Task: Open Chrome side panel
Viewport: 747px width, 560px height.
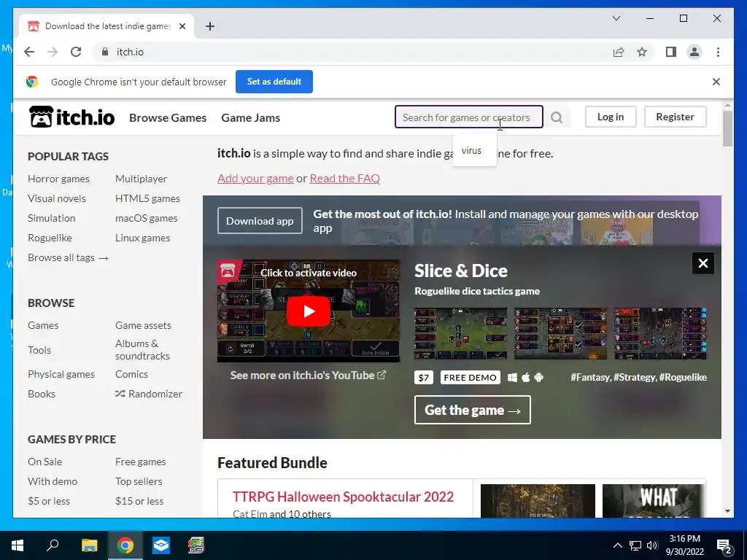Action: click(671, 52)
